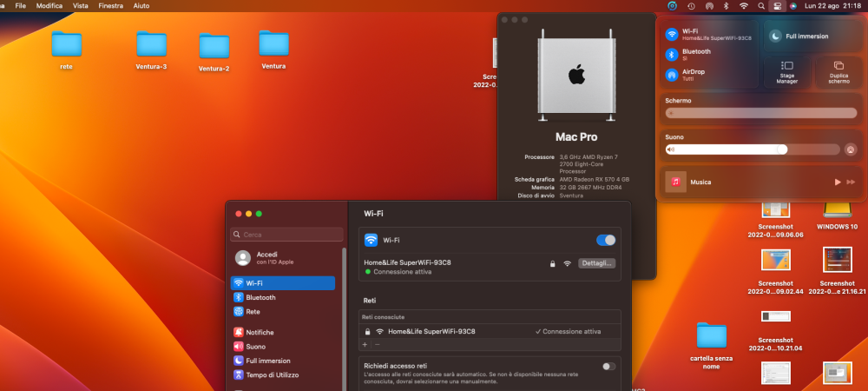Click the Musica album artwork
The image size is (868, 391).
[675, 182]
